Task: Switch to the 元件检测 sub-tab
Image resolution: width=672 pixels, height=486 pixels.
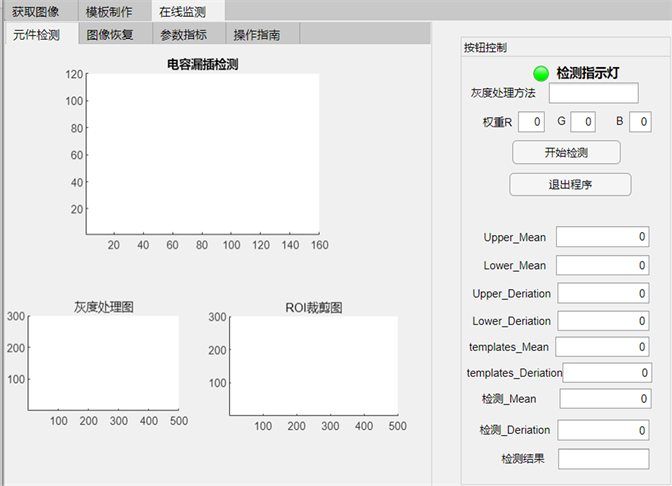Action: tap(36, 34)
